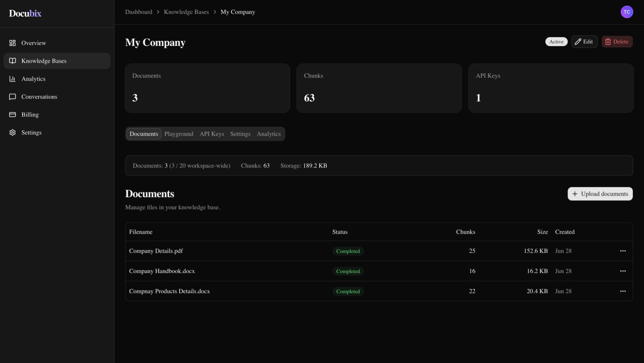The height and width of the screenshot is (363, 644).
Task: Select Company Details.pdf filename
Action: pos(156,251)
